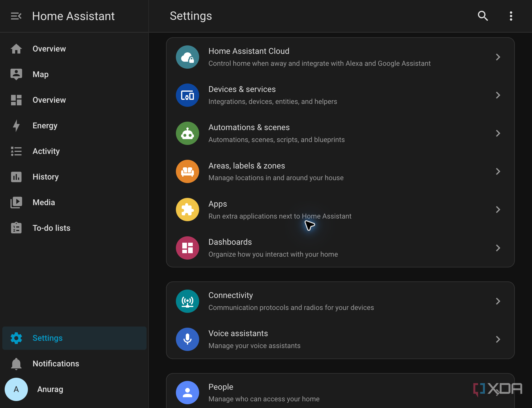Screen dimensions: 532x408
Task: Open Media in the sidebar
Action: coord(74,203)
